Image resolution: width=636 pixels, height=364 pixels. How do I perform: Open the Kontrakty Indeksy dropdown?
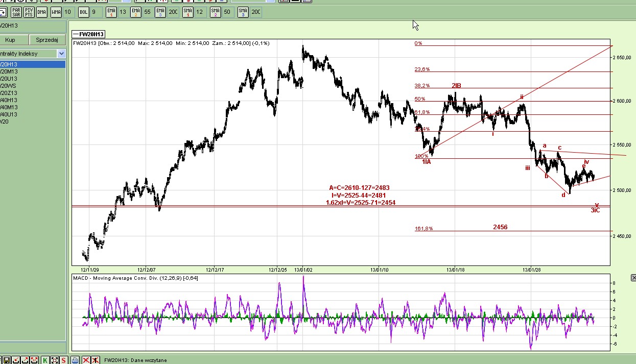[x=61, y=54]
